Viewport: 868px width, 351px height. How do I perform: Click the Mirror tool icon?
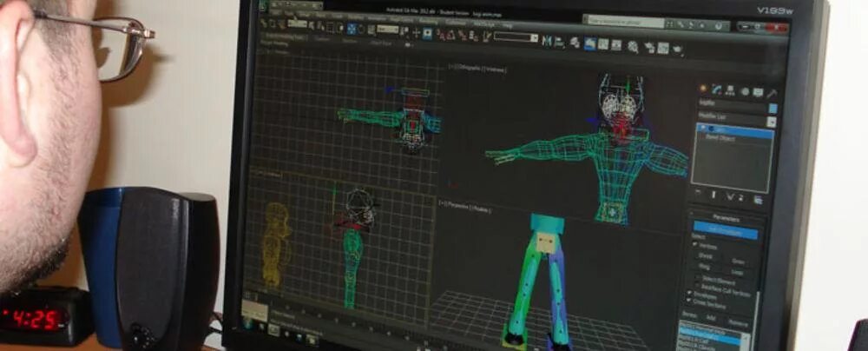click(x=546, y=41)
